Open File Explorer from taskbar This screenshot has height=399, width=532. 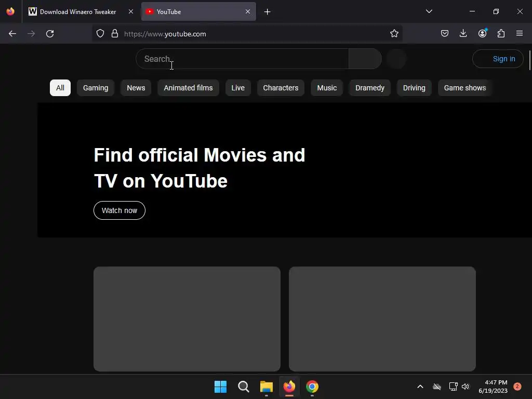(x=267, y=387)
